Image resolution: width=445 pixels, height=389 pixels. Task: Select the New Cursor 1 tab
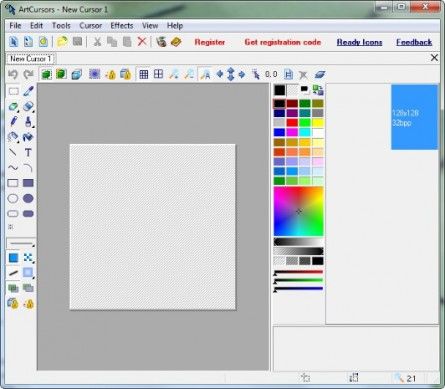tap(31, 59)
